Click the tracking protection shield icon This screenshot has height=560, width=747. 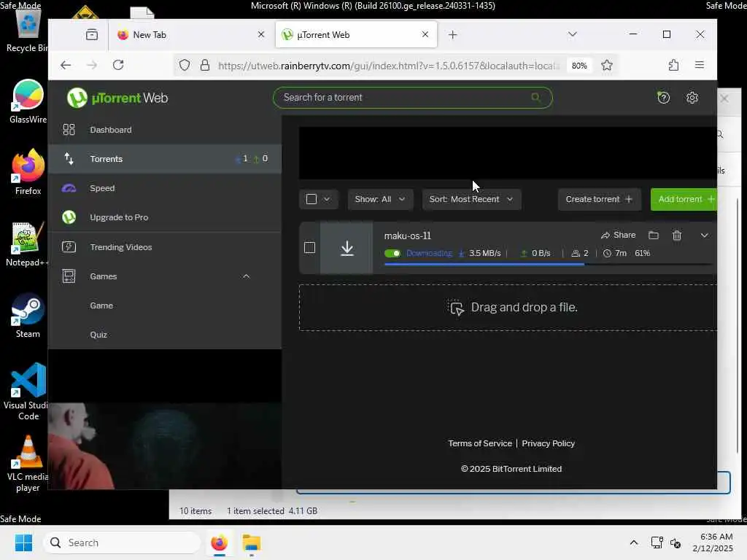coord(185,65)
